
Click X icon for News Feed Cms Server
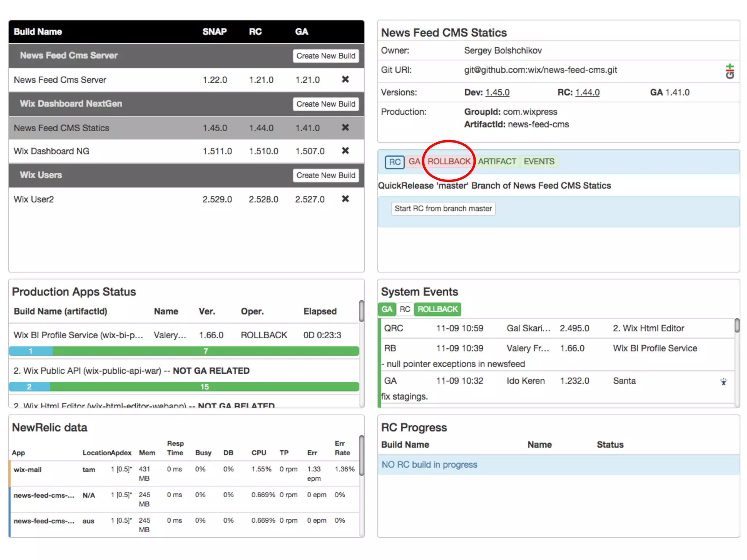(x=345, y=79)
